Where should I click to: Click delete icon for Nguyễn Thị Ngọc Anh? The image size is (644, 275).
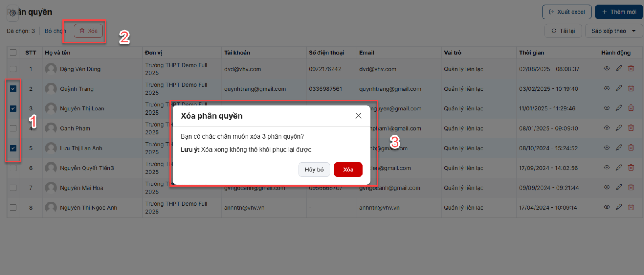pyautogui.click(x=631, y=207)
